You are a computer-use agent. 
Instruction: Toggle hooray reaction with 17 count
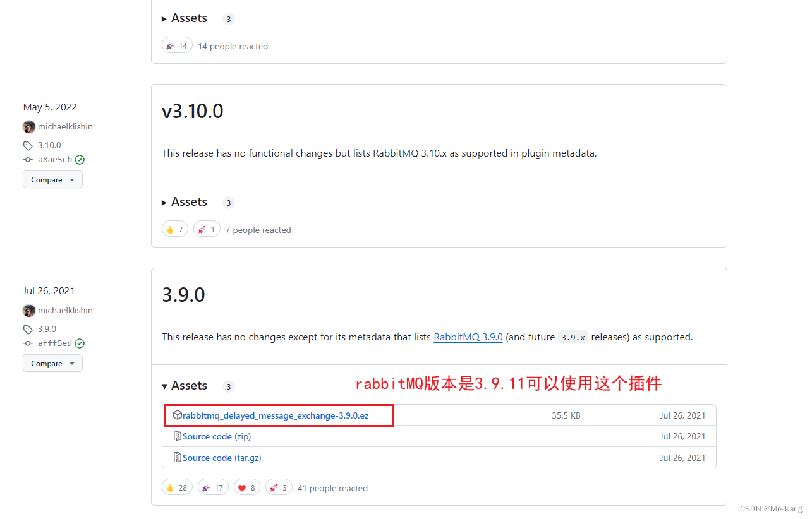213,487
